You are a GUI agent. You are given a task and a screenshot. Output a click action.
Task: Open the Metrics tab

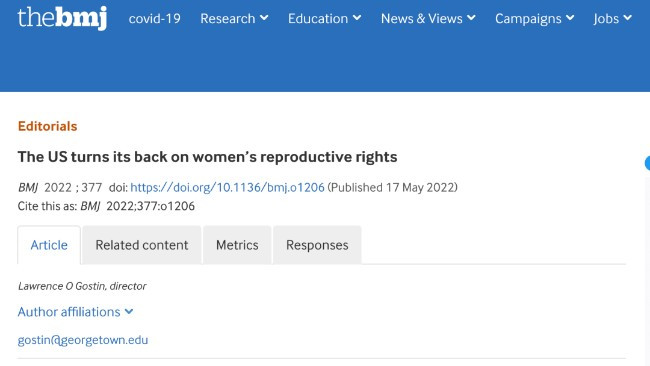point(237,245)
